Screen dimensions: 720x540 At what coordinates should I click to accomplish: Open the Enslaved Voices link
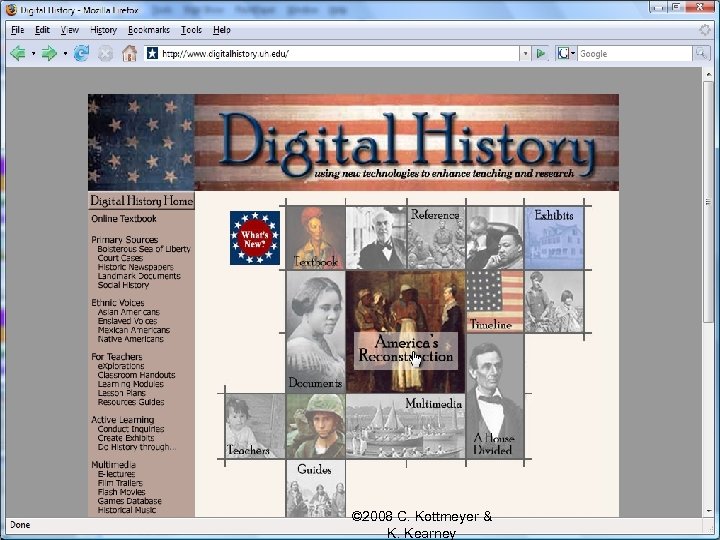point(127,321)
